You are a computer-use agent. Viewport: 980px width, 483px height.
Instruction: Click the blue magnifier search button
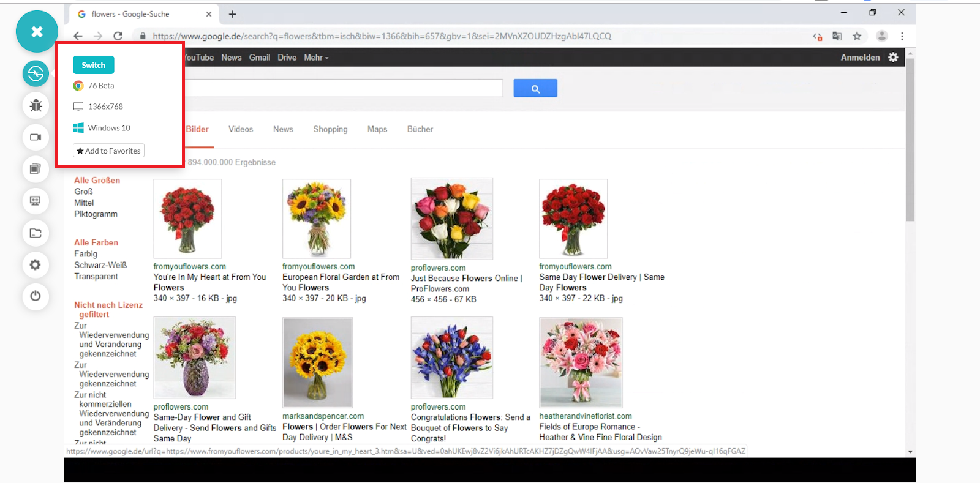[x=535, y=88]
